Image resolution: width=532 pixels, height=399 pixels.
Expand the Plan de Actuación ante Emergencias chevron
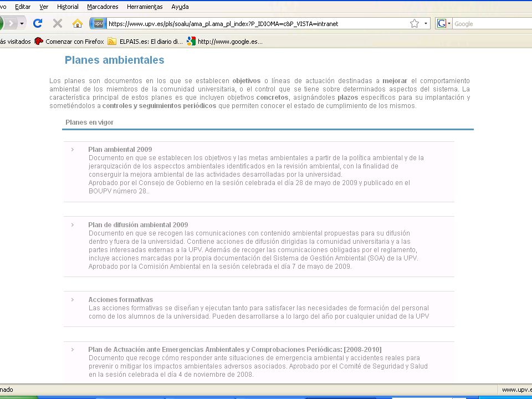coord(73,349)
